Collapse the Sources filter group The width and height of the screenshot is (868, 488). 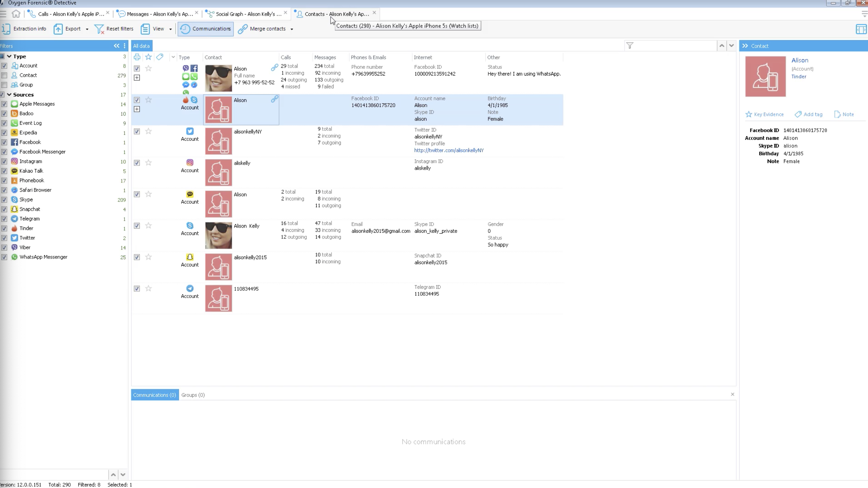click(x=9, y=95)
